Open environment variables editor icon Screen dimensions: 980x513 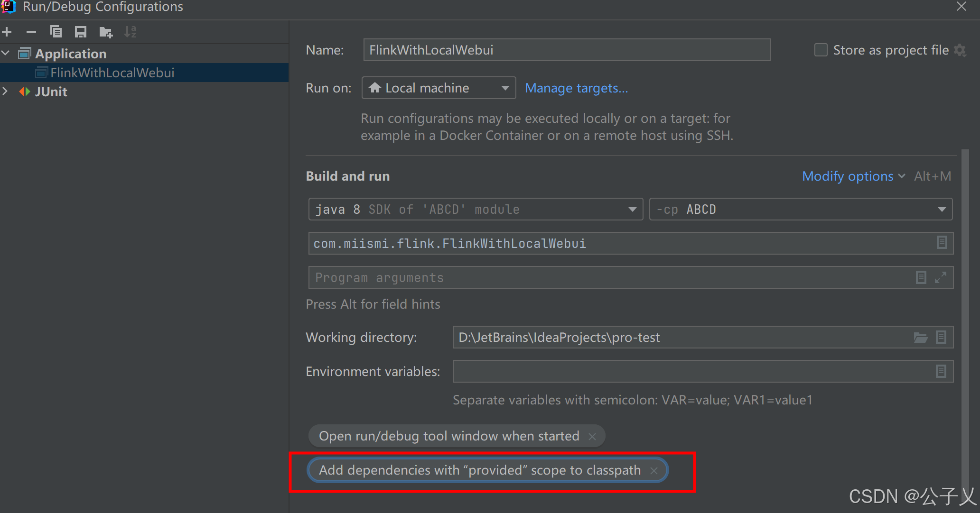pyautogui.click(x=941, y=371)
